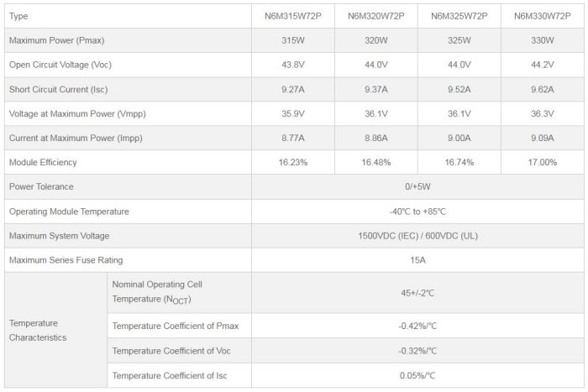Click the 17.00% module efficiency value
588x392 pixels.
pyautogui.click(x=543, y=162)
